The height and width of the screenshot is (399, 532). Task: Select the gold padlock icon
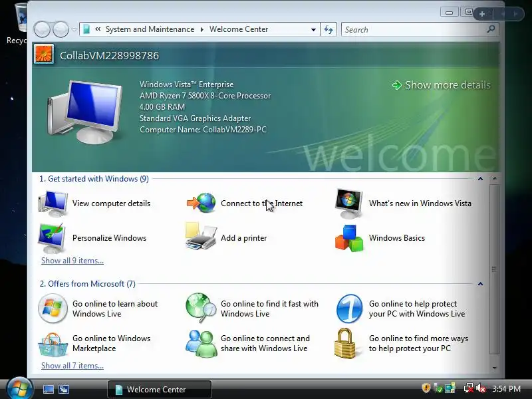pos(345,343)
